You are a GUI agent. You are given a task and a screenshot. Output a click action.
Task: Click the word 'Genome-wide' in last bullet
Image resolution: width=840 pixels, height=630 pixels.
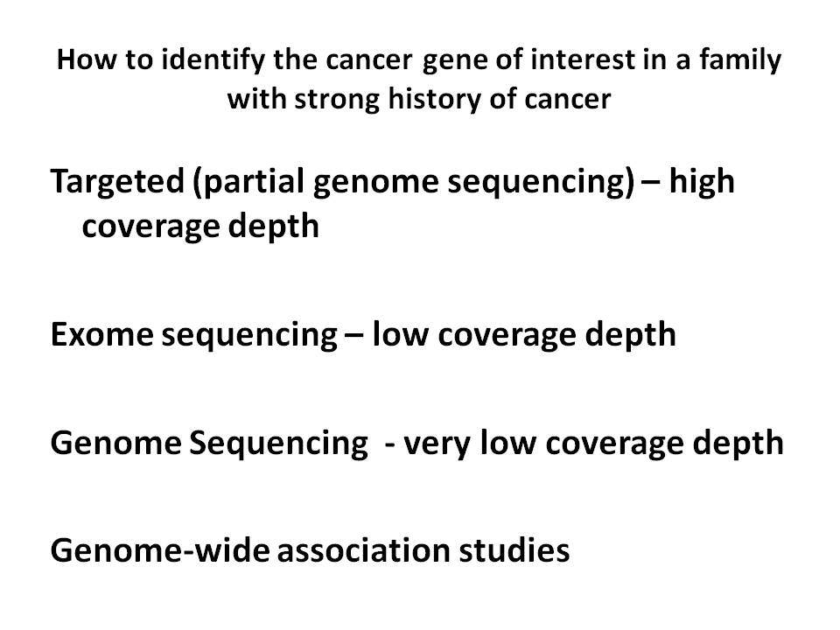click(159, 549)
